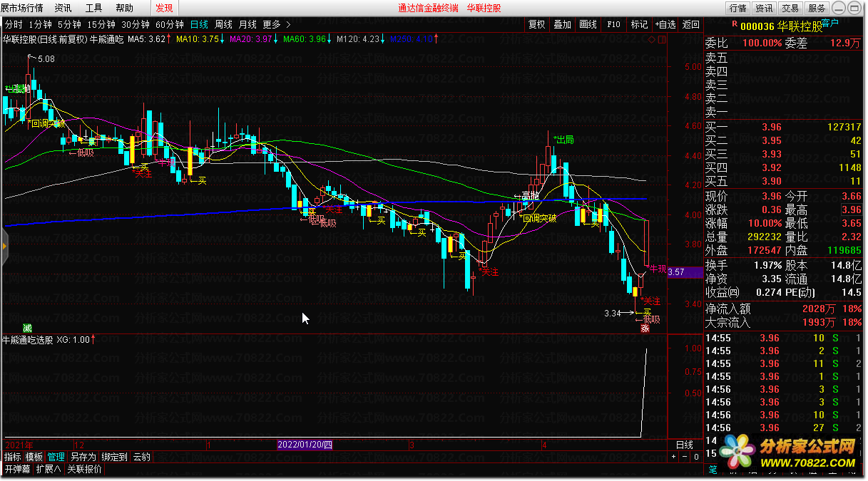The height and width of the screenshot is (481, 868).
Task: Open the 发现 tab in menu bar
Action: (164, 8)
